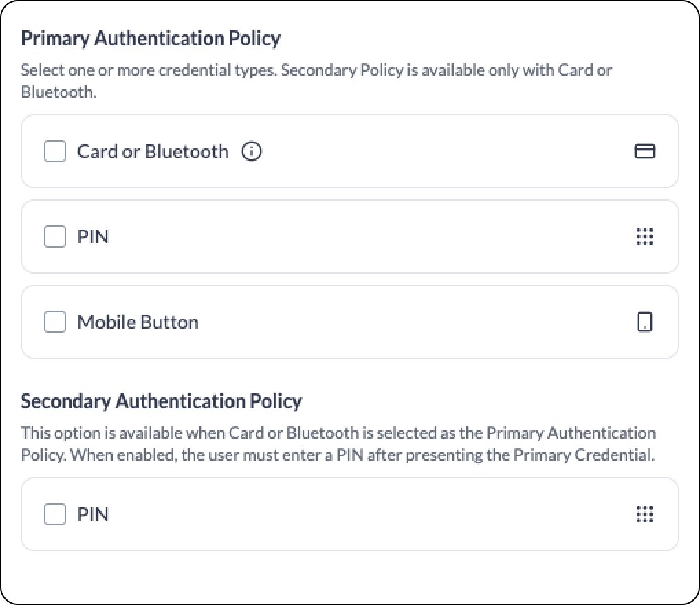Viewport: 700px width, 605px height.
Task: Check the Mobile Button checkbox
Action: pos(55,322)
